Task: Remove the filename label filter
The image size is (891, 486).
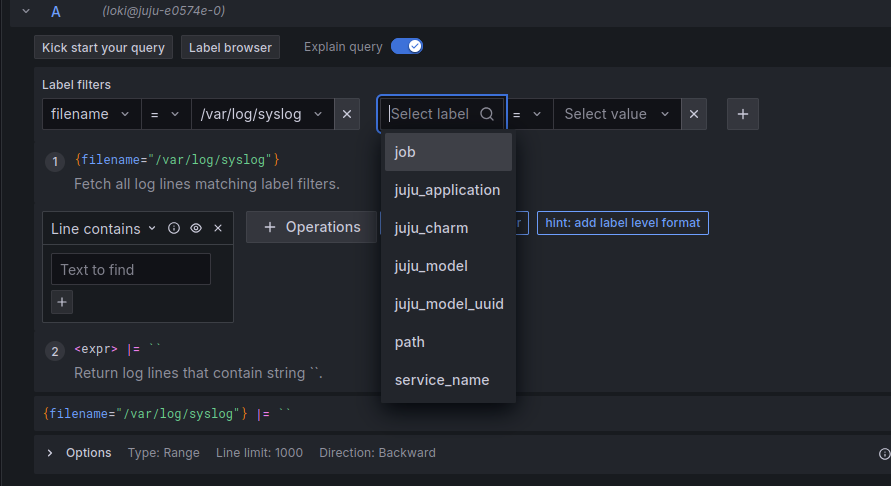Action: (x=346, y=114)
